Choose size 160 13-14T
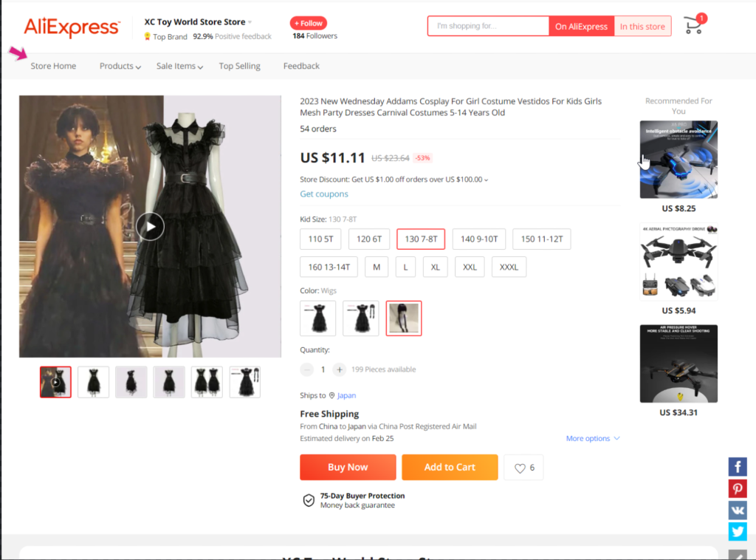This screenshot has width=756, height=560. point(329,267)
